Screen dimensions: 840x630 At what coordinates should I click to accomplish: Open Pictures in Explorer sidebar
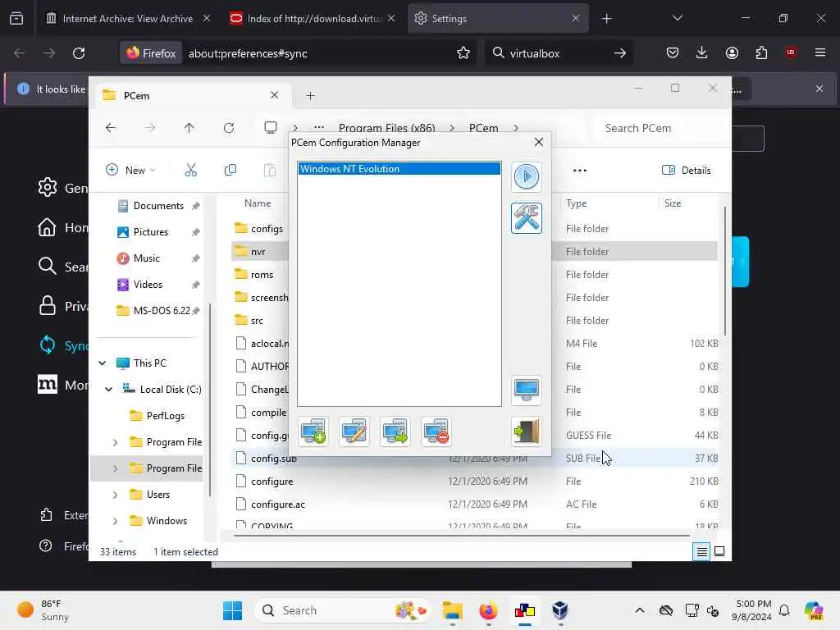[151, 232]
